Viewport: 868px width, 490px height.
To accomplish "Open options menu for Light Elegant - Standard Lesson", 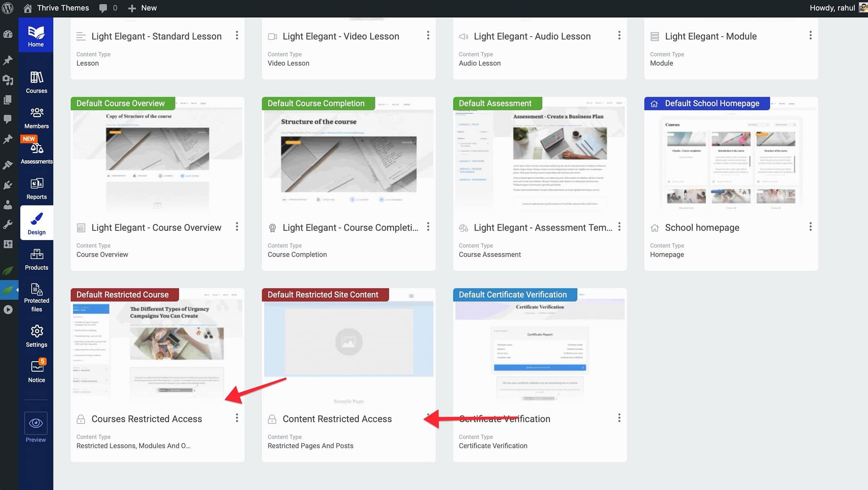I will click(x=237, y=35).
